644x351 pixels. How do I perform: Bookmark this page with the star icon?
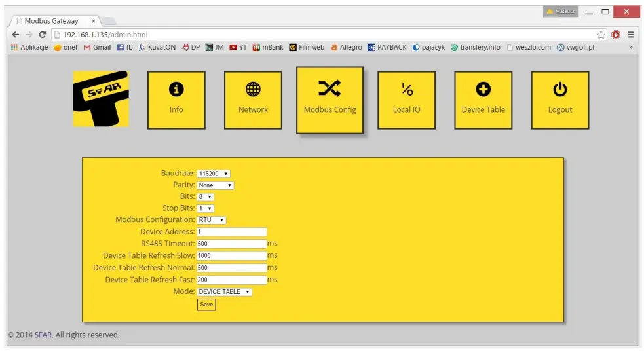tap(601, 35)
